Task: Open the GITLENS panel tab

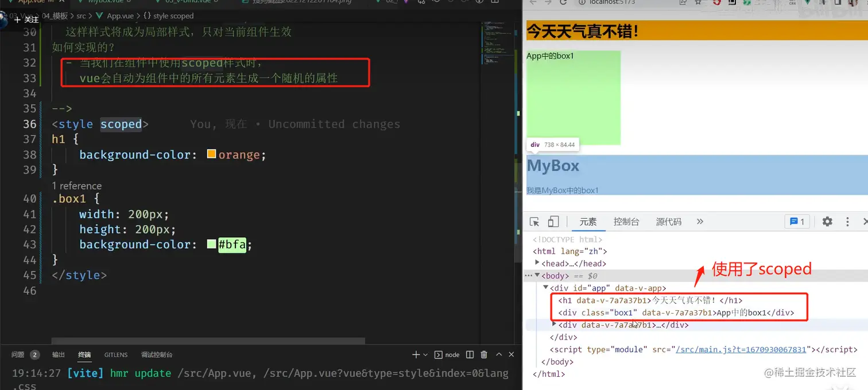Action: (x=116, y=354)
